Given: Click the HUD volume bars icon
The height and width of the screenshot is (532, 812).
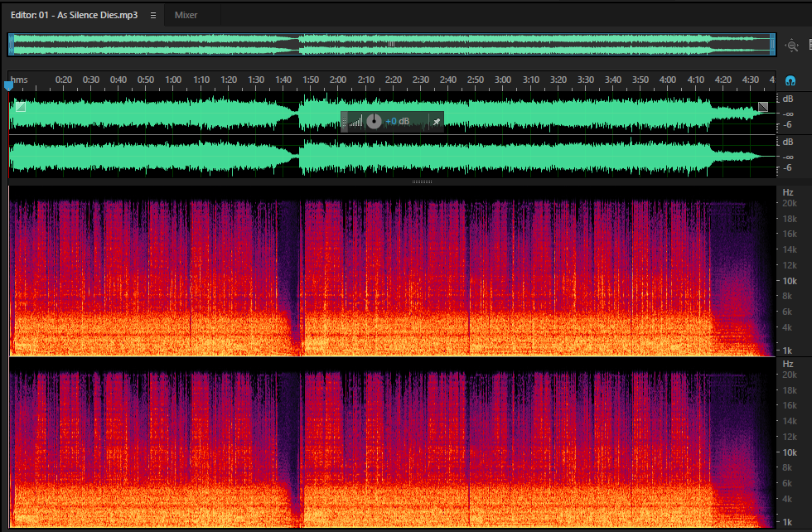Looking at the screenshot, I should [x=355, y=122].
